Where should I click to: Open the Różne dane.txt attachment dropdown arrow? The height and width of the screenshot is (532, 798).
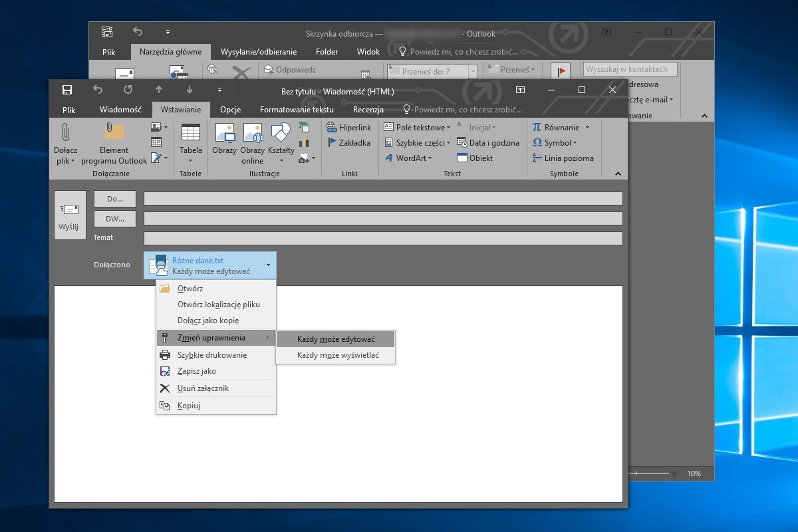269,265
